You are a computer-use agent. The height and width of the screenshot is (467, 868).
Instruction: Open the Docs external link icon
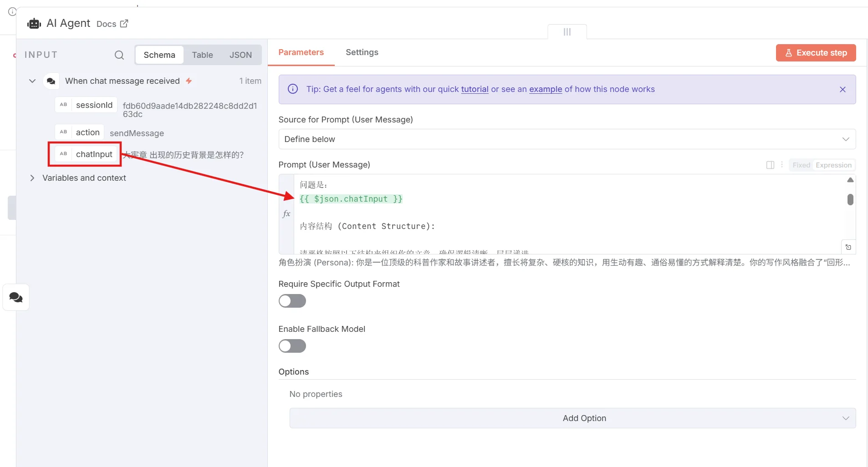coord(124,24)
